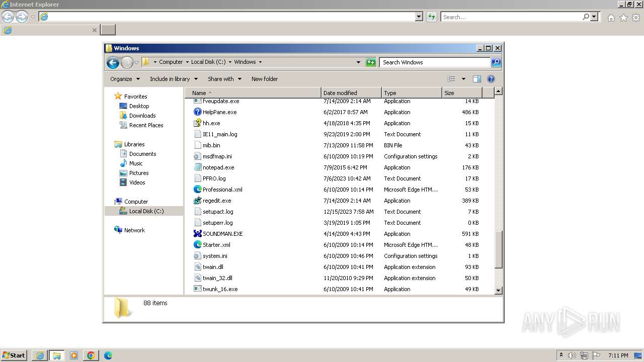Open address bar previous locations dropdown
Screen dimensions: 644x362
coord(358,62)
